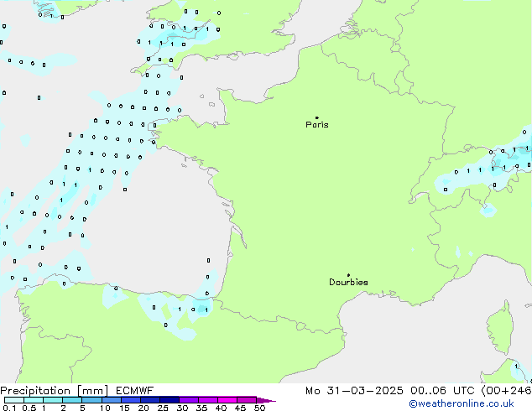Click the legend value label '0.1'
Screen dimensions: 532x411
click(x=9, y=408)
